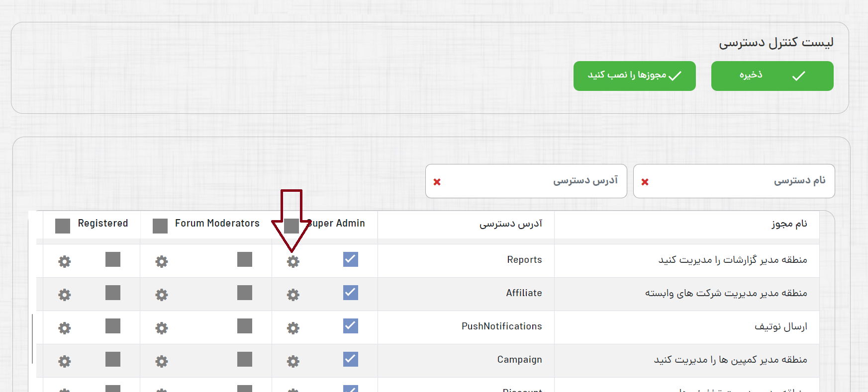The image size is (868, 392).
Task: Open Forum Moderators gear for Campaign row
Action: [162, 361]
